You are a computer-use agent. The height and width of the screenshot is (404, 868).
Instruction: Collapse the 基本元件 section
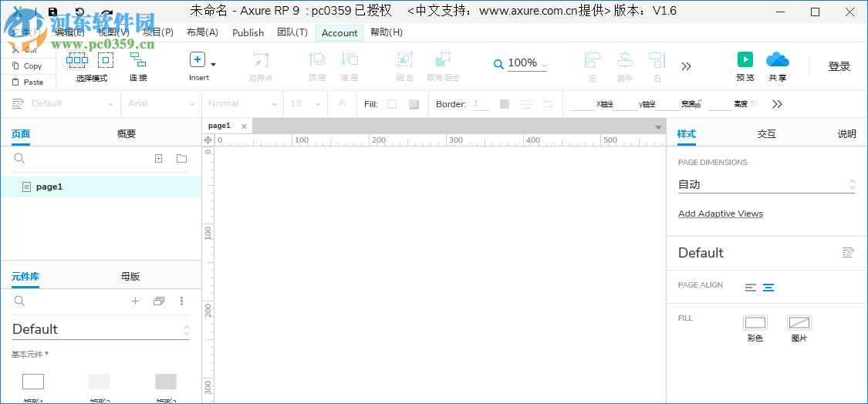(x=30, y=354)
